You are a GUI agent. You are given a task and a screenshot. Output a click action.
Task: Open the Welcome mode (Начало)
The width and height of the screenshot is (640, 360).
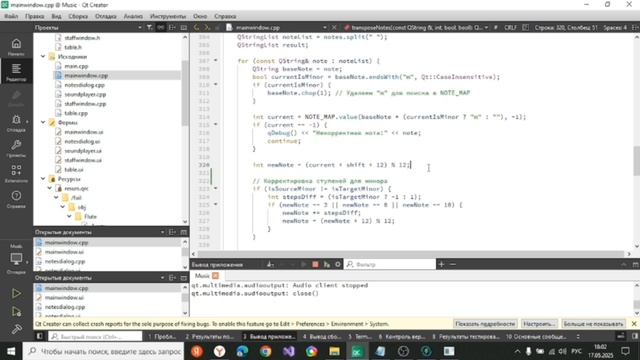click(x=16, y=47)
